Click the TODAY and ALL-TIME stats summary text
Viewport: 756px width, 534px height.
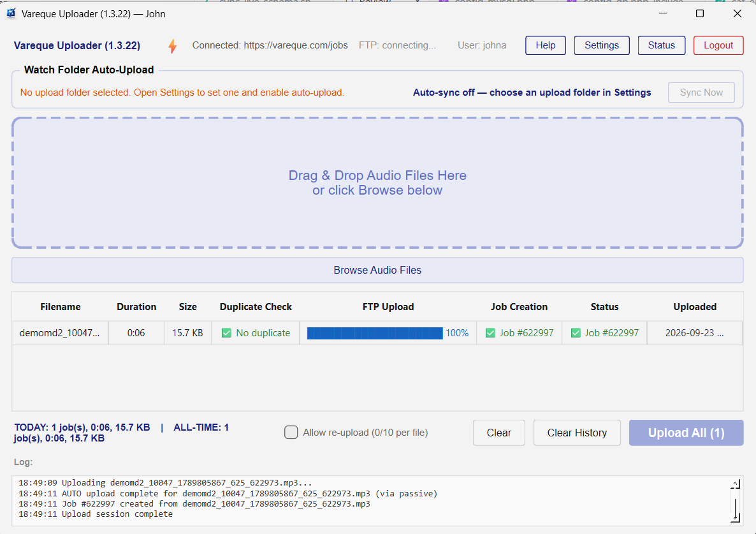pos(122,433)
